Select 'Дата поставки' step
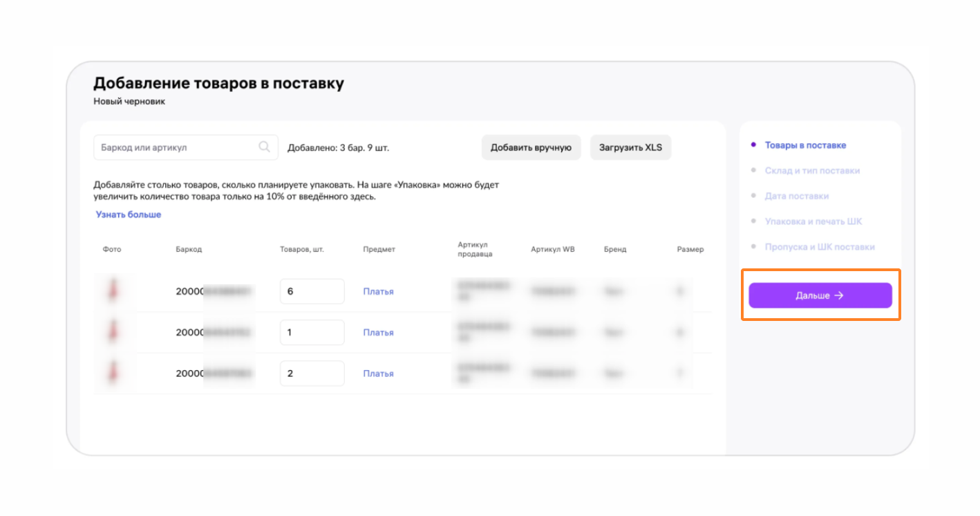This screenshot has width=980, height=516. click(796, 196)
